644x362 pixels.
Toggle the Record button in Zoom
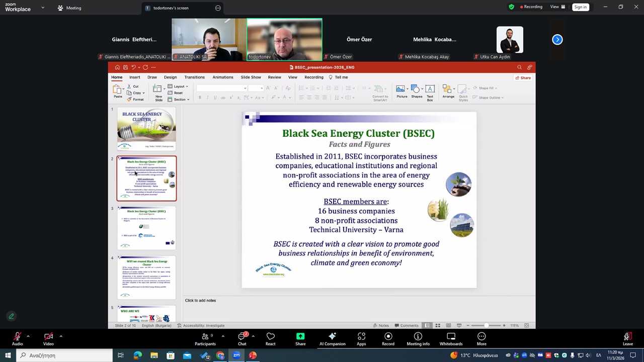pyautogui.click(x=388, y=339)
